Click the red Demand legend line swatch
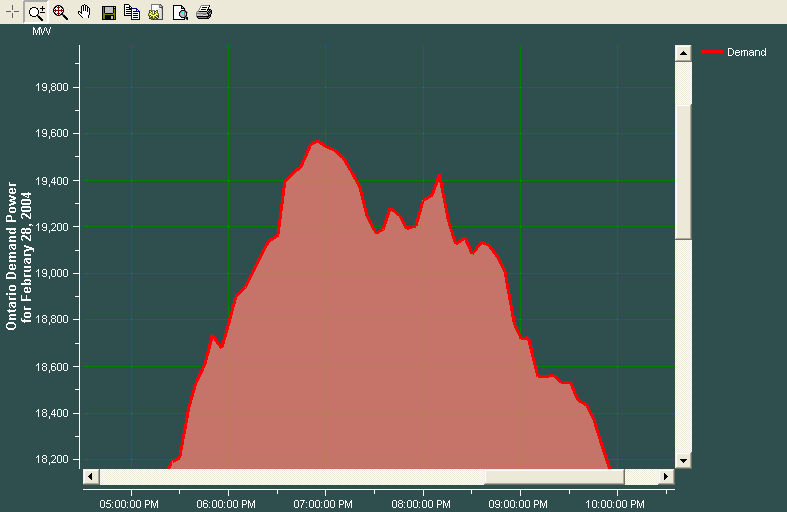Image resolution: width=787 pixels, height=512 pixels. pyautogui.click(x=713, y=52)
